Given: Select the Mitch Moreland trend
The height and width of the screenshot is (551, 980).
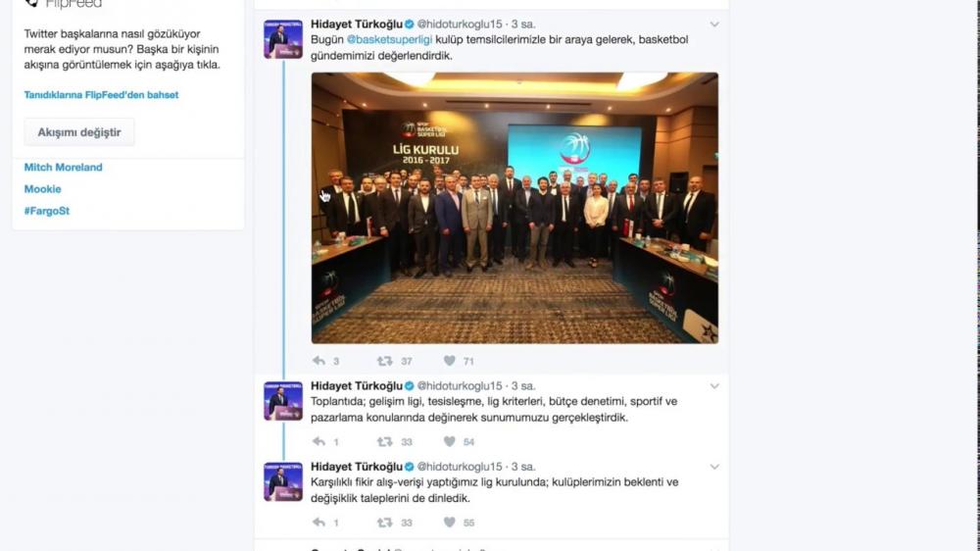Looking at the screenshot, I should (x=63, y=167).
